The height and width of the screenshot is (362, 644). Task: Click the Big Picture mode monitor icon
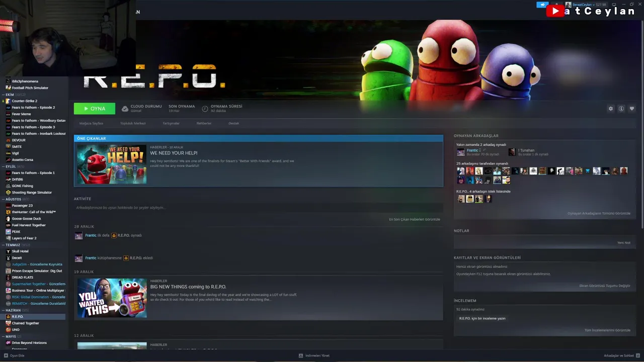coord(614,5)
